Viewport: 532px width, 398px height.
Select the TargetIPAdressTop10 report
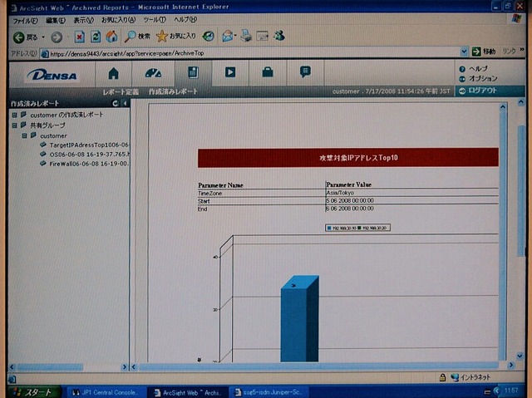pos(89,145)
